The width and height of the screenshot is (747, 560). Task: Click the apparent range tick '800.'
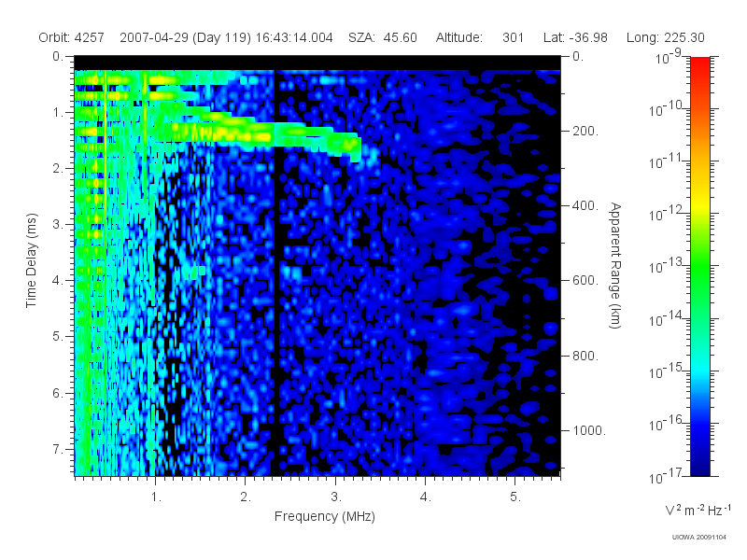(585, 356)
